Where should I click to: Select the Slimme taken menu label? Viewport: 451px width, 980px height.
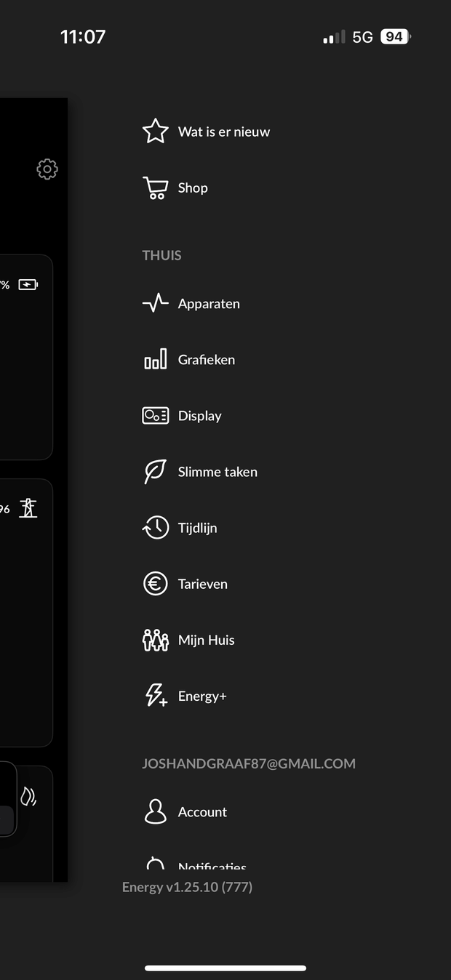[217, 472]
